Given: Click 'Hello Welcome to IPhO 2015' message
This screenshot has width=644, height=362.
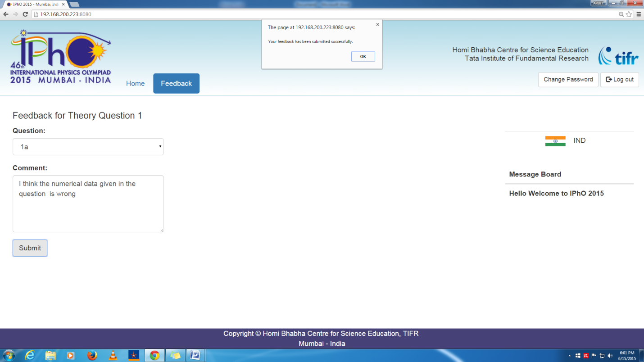Looking at the screenshot, I should coord(556,193).
